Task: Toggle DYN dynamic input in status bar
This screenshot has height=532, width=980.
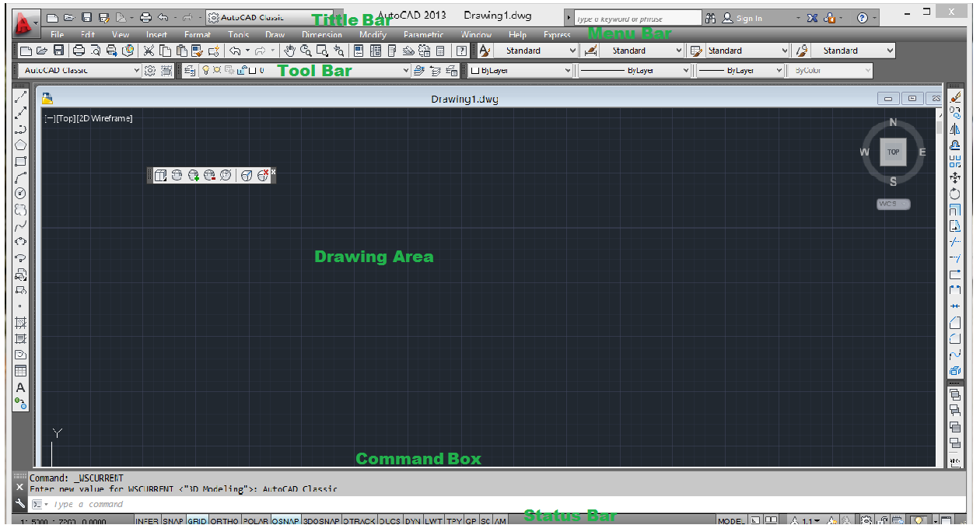Action: click(413, 522)
